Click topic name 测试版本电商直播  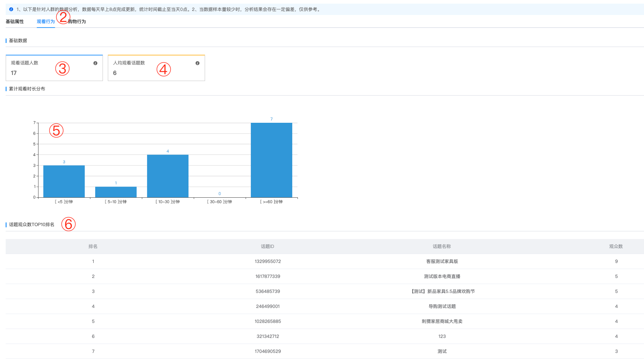pos(442,276)
